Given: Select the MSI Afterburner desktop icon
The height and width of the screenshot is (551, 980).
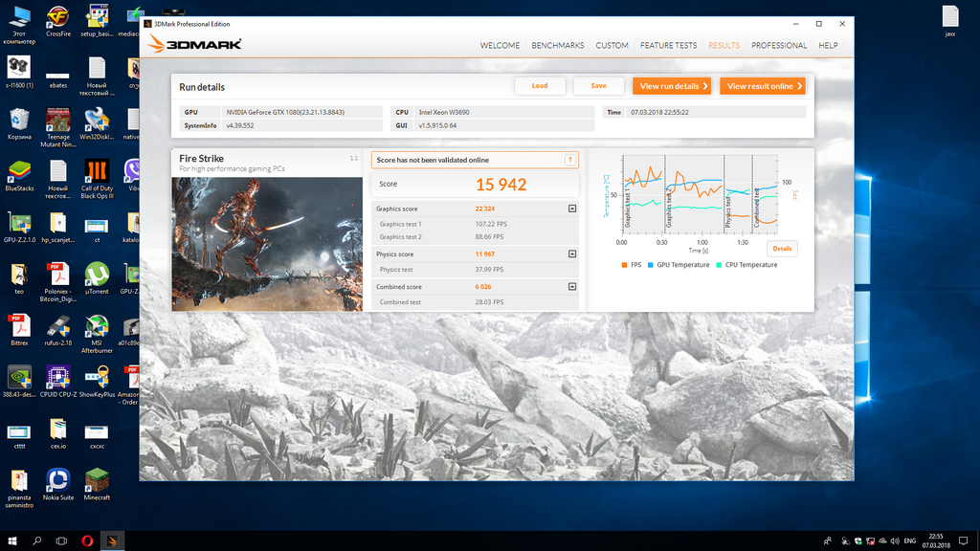Looking at the screenshot, I should coord(97,334).
